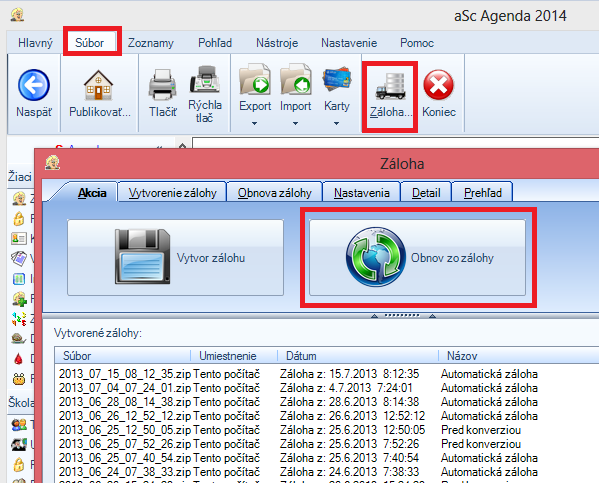The image size is (599, 484).
Task: Select backup 2013_06_25_12_50_05.zip
Action: pyautogui.click(x=125, y=430)
